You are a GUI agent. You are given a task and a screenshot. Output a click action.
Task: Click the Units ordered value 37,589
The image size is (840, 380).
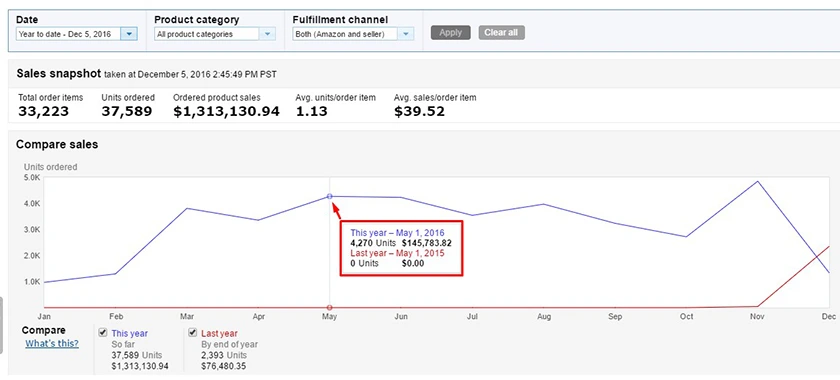tap(127, 111)
